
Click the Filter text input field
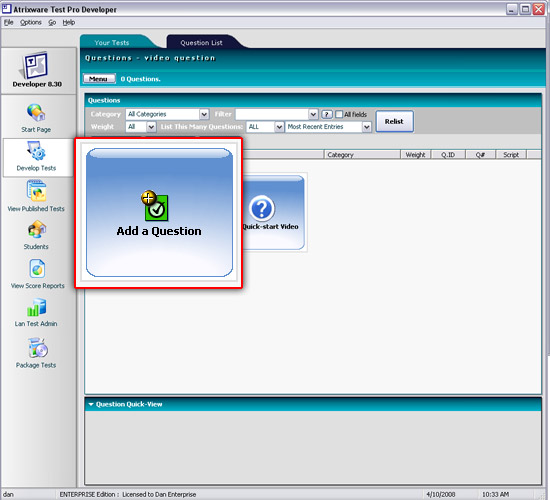pyautogui.click(x=272, y=114)
